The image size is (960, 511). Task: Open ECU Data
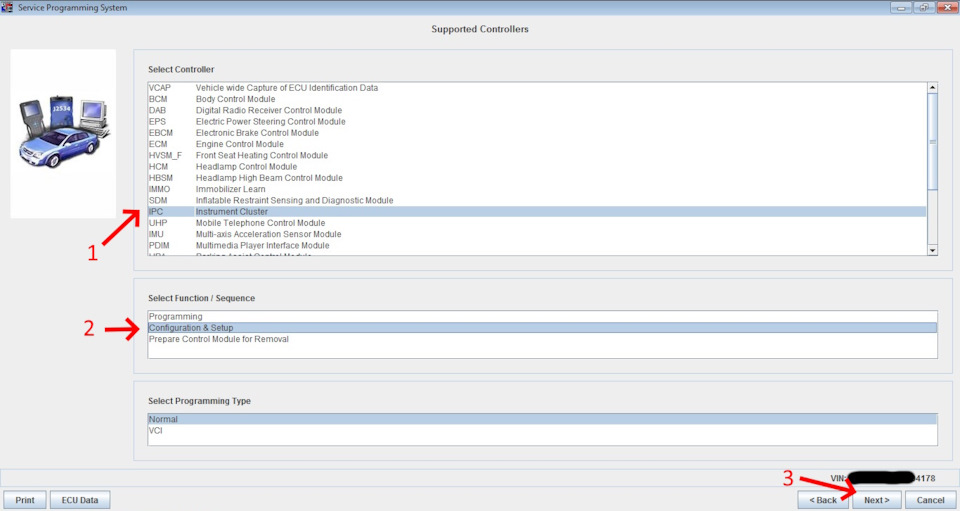point(80,500)
